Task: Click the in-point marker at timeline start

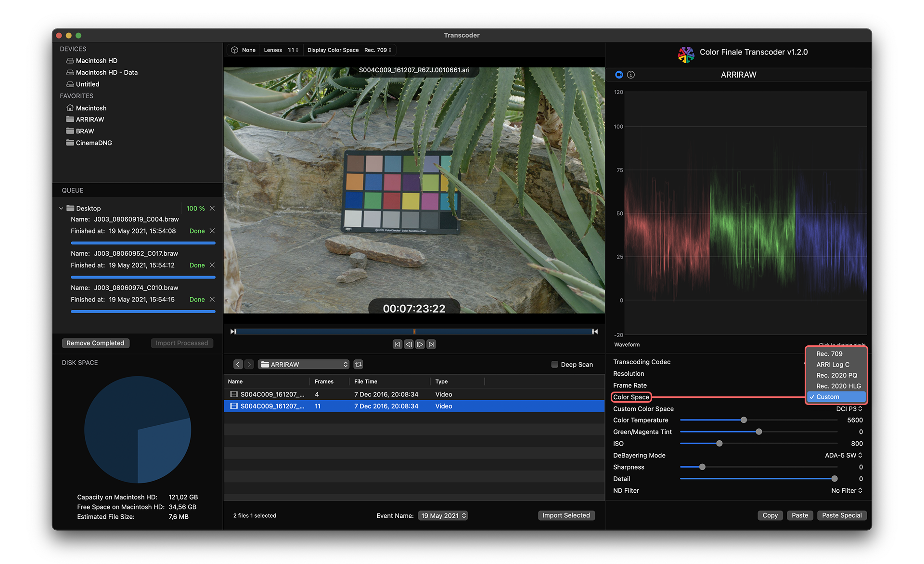Action: click(233, 331)
